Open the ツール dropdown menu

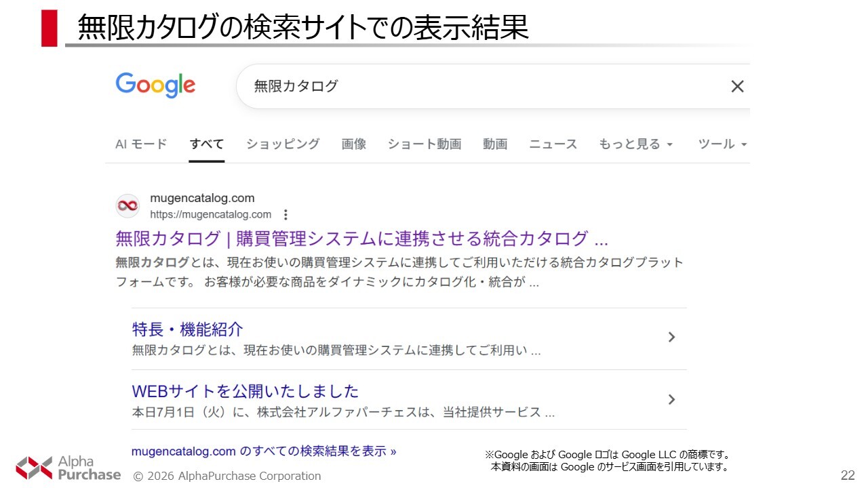[x=722, y=144]
